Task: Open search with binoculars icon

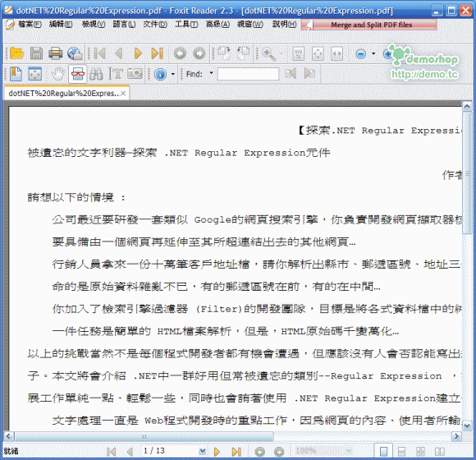Action: tap(96, 74)
